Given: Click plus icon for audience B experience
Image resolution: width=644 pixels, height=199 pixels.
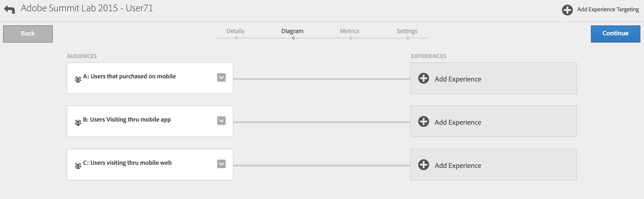Looking at the screenshot, I should point(423,122).
